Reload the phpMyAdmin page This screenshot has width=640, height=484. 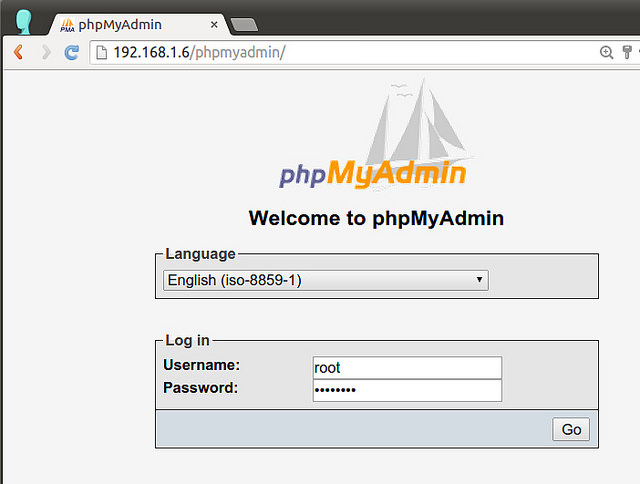(71, 52)
